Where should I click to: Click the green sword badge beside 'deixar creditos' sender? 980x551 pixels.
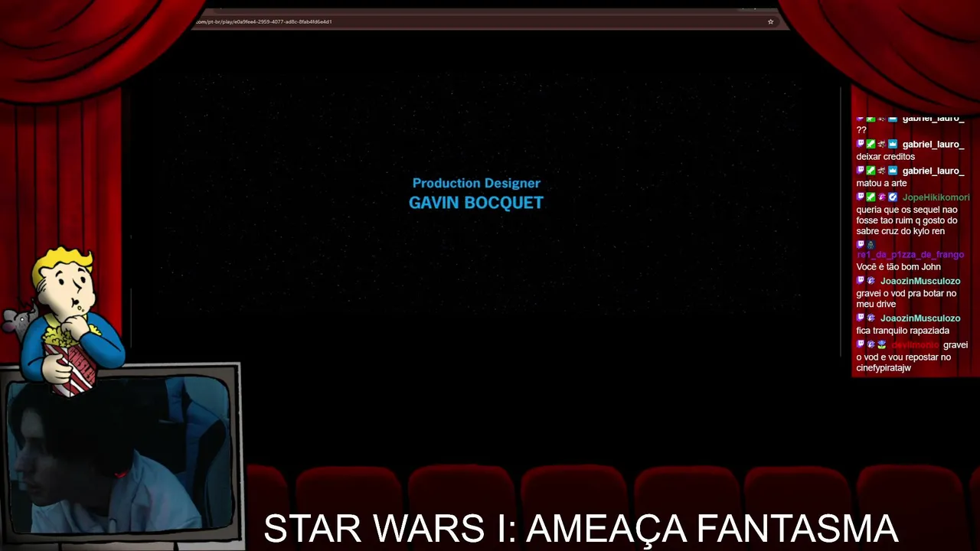pos(871,144)
